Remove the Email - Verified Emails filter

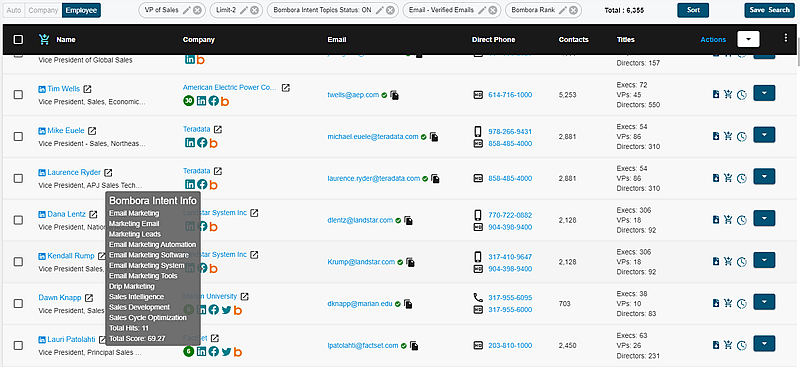point(492,10)
